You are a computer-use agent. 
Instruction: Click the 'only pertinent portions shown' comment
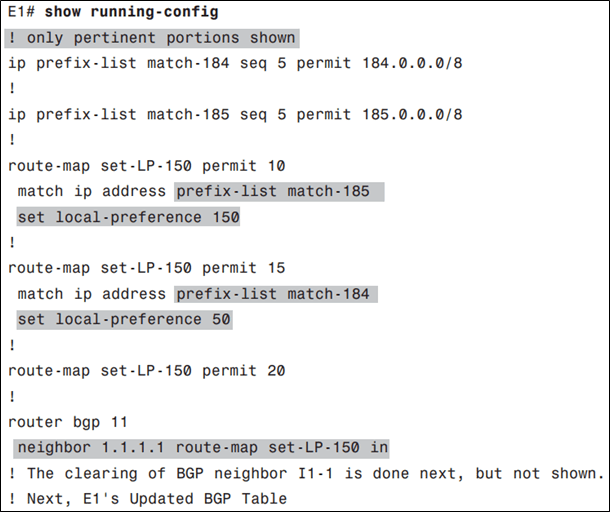160,38
